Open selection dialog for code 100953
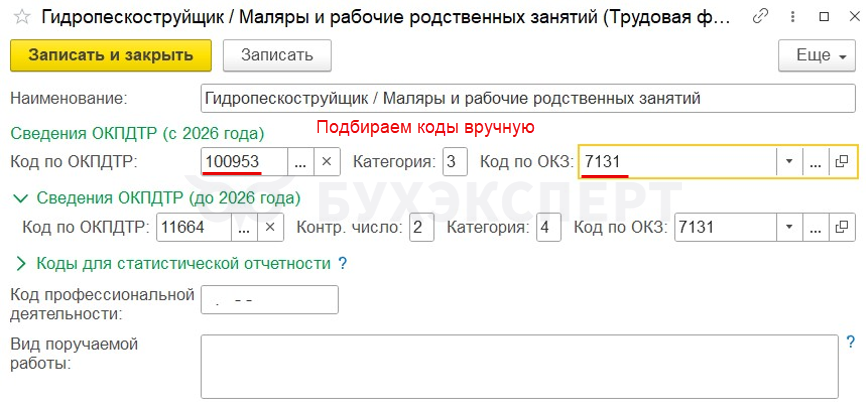The image size is (866, 406). click(x=301, y=161)
